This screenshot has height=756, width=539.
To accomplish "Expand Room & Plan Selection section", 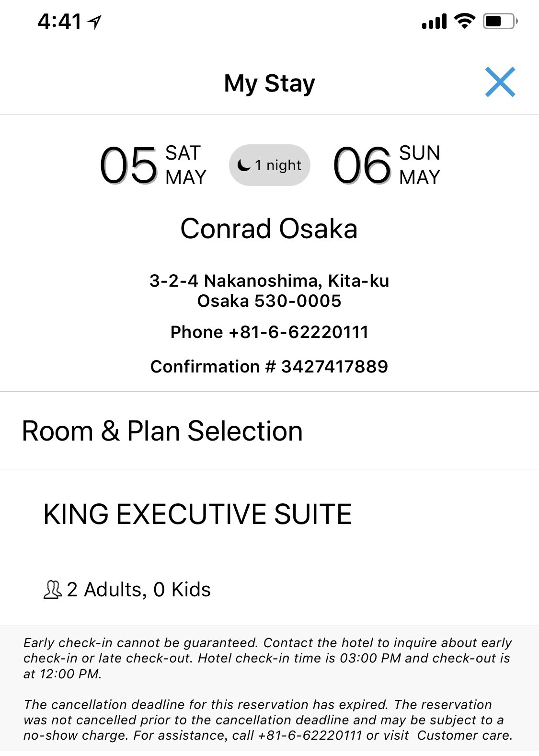I will (269, 430).
